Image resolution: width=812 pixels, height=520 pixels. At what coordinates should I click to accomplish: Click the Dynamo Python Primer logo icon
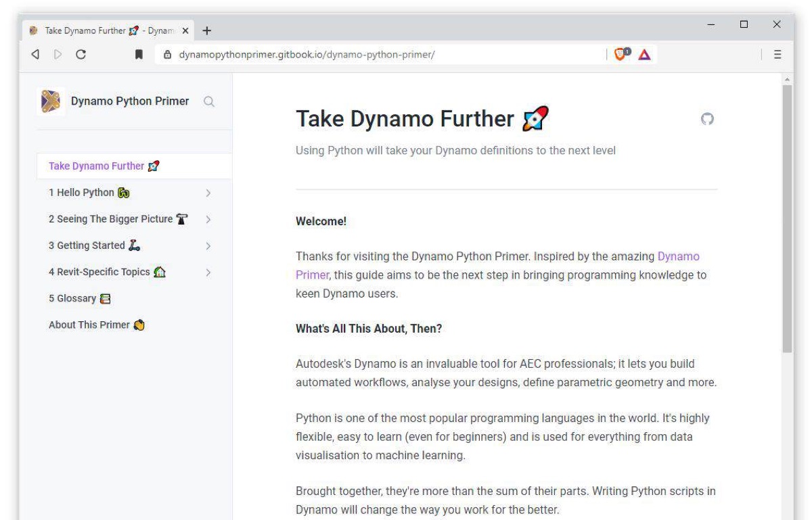[51, 102]
